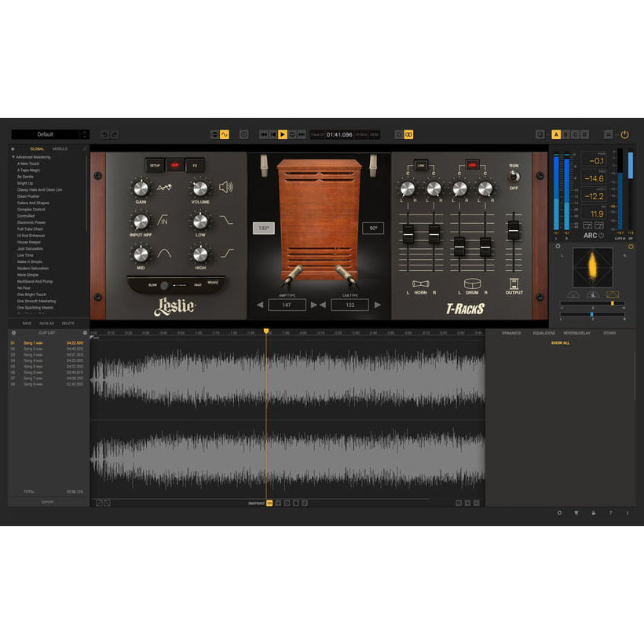644x644 pixels.
Task: Click the yellow play button
Action: tap(283, 134)
